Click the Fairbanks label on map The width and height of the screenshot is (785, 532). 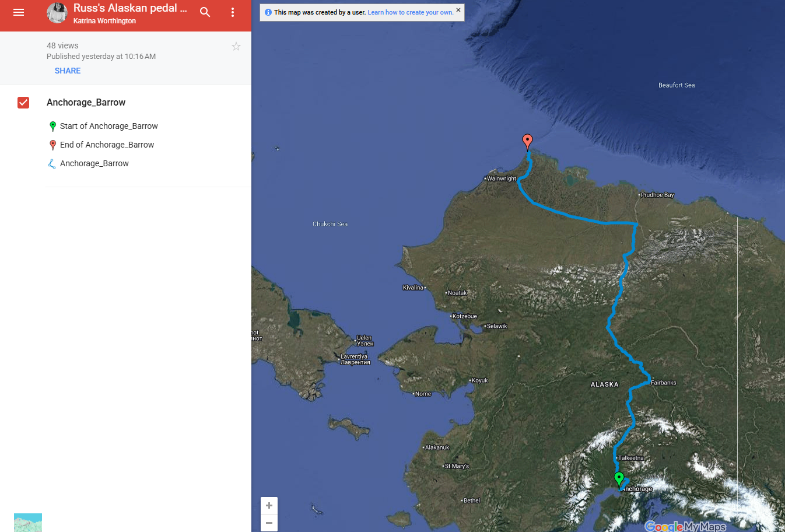coord(663,383)
